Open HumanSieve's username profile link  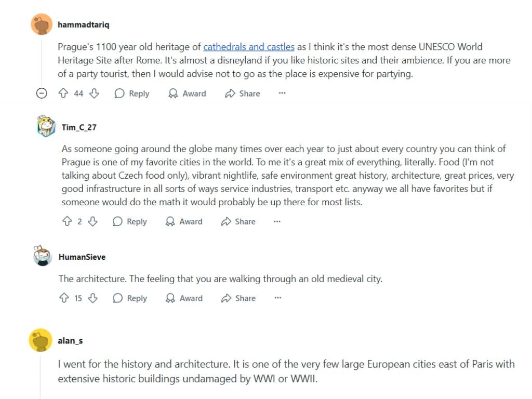coord(82,257)
